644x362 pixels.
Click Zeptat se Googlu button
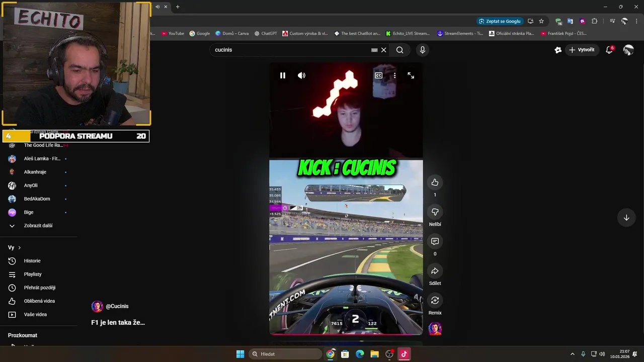tap(500, 21)
